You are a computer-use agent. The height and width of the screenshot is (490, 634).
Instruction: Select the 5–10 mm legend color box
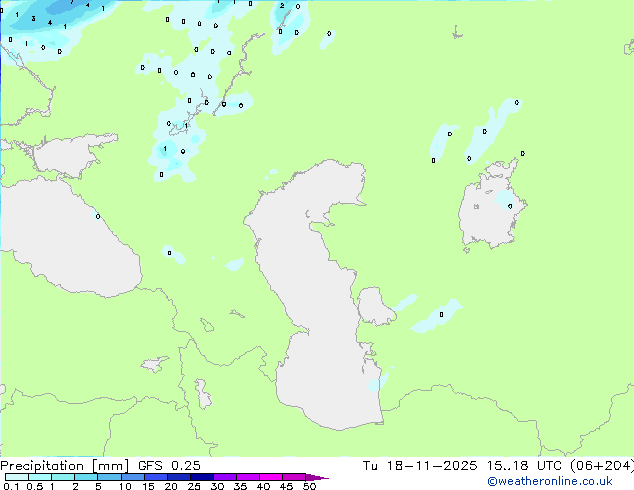tap(109, 477)
